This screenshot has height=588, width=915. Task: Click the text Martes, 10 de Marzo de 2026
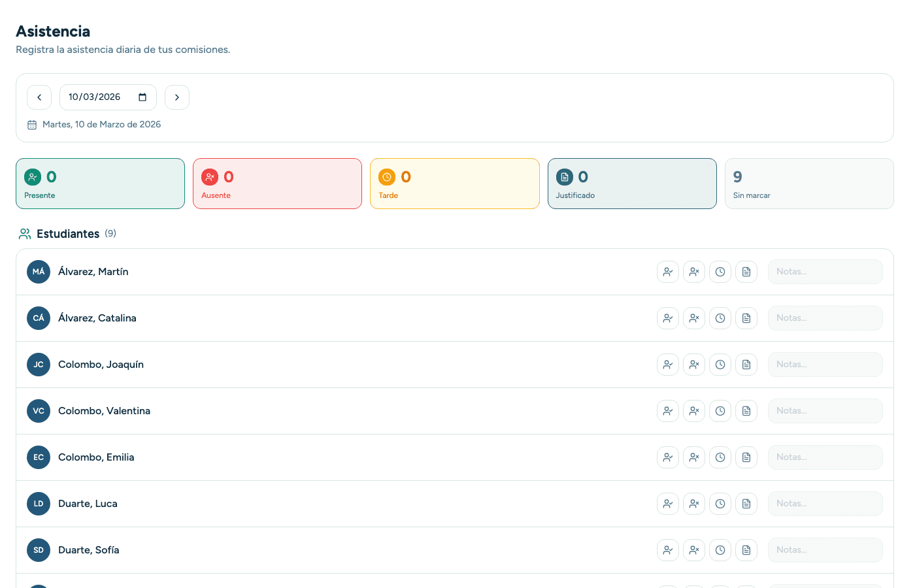102,125
